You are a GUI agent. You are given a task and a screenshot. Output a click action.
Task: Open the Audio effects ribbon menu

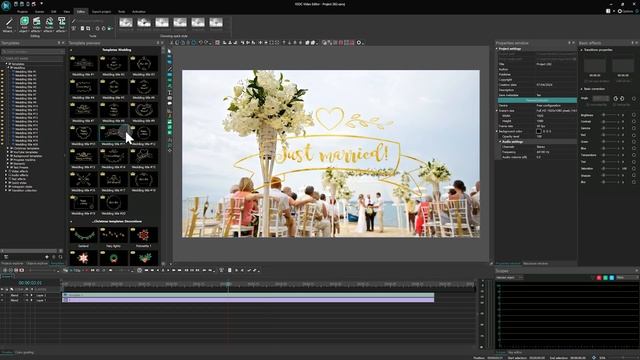coord(49,24)
